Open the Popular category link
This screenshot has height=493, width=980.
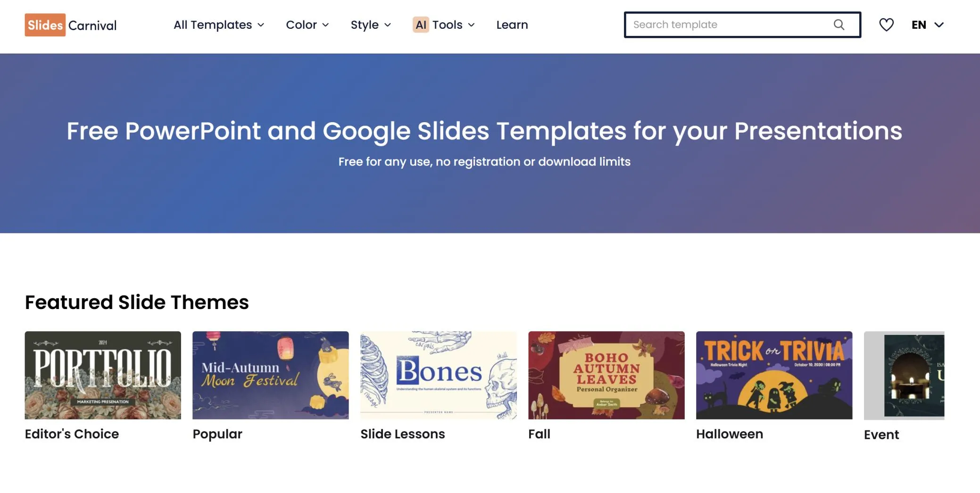point(217,434)
